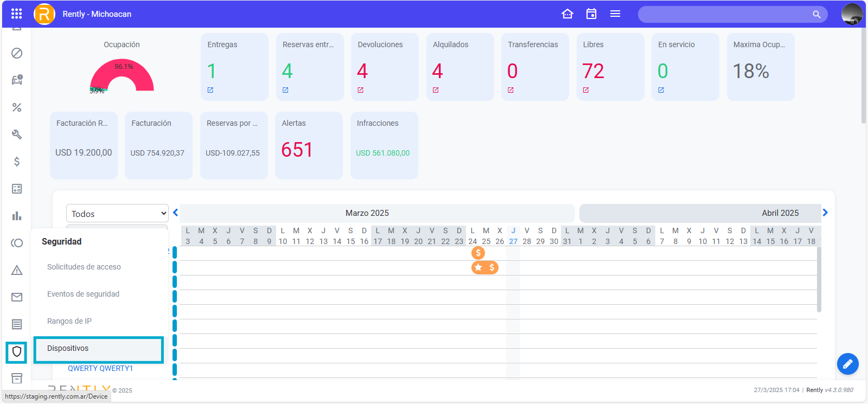The height and width of the screenshot is (404, 868).
Task: Click the search input field in header
Action: [x=727, y=14]
